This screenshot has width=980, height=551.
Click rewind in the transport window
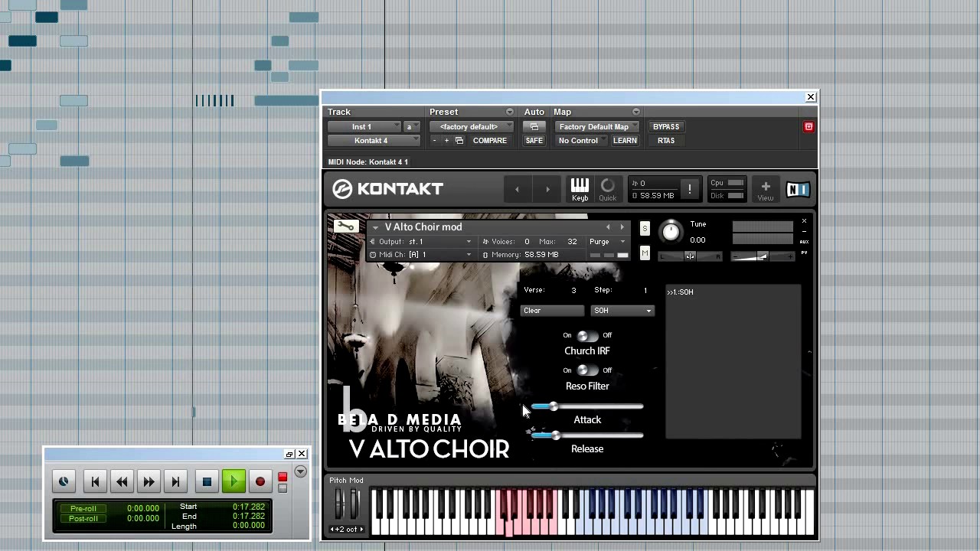tap(122, 481)
